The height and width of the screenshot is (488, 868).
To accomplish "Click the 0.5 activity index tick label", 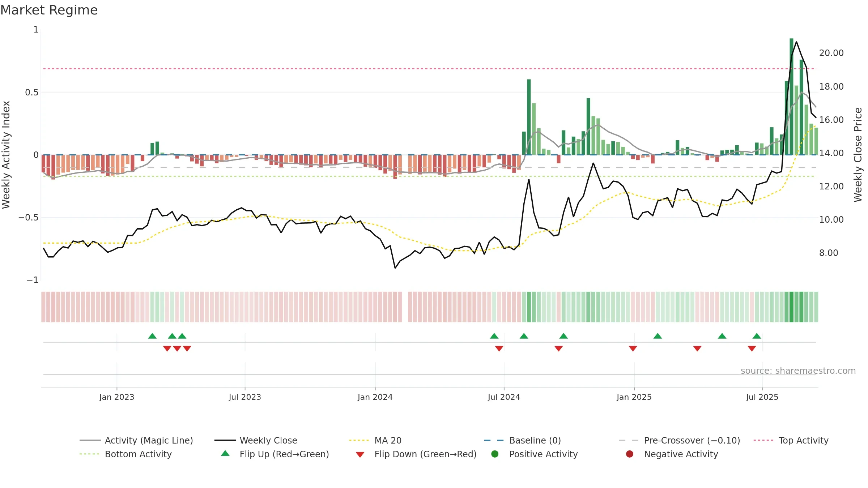I will coord(32,92).
